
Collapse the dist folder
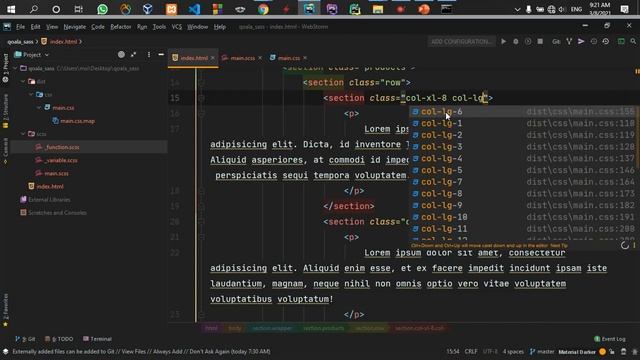click(x=23, y=81)
